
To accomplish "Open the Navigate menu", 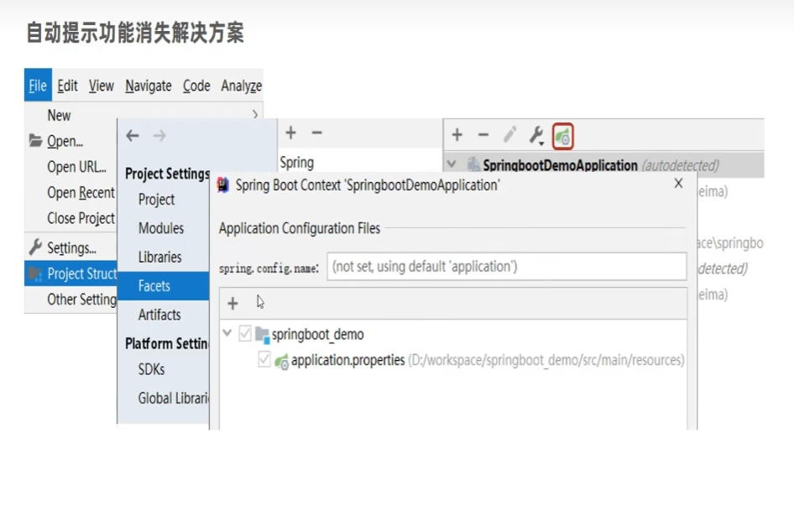I will pyautogui.click(x=149, y=86).
